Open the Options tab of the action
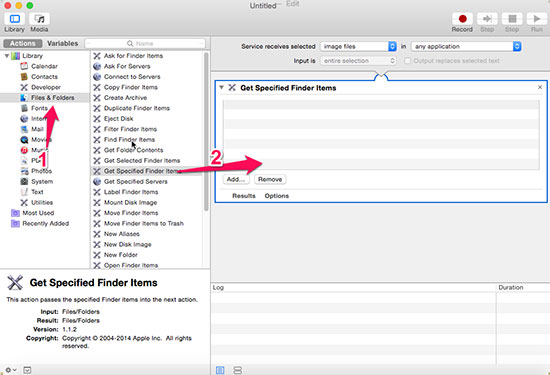Image resolution: width=550 pixels, height=375 pixels. (276, 196)
